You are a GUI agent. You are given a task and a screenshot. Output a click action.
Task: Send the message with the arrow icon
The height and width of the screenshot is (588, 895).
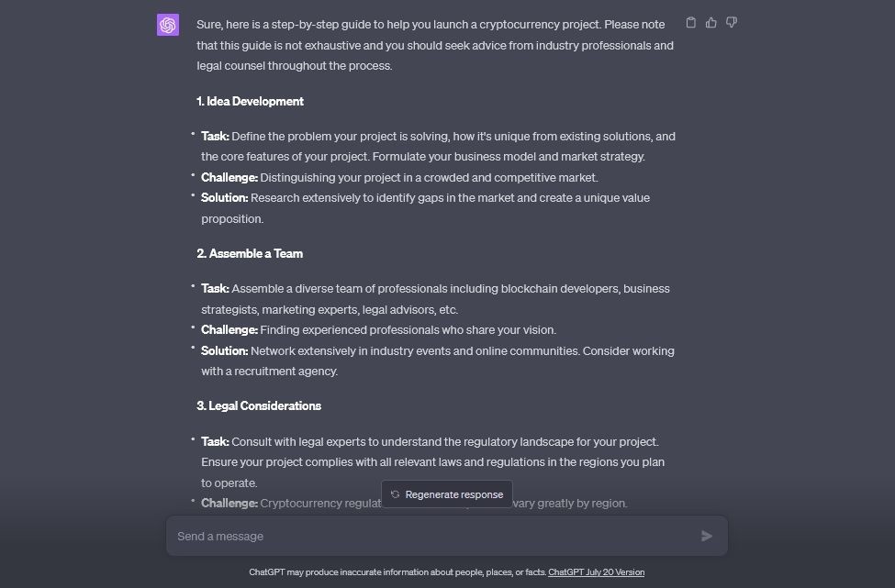click(707, 536)
